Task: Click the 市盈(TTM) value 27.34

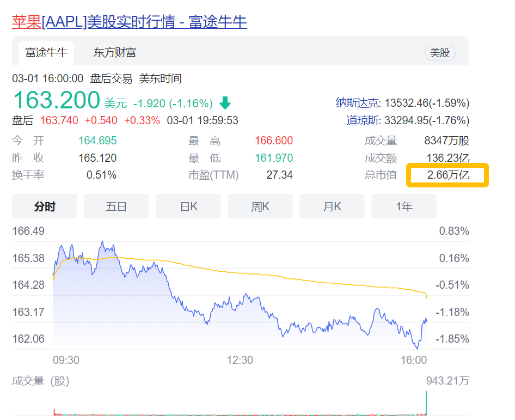Action: [x=279, y=175]
